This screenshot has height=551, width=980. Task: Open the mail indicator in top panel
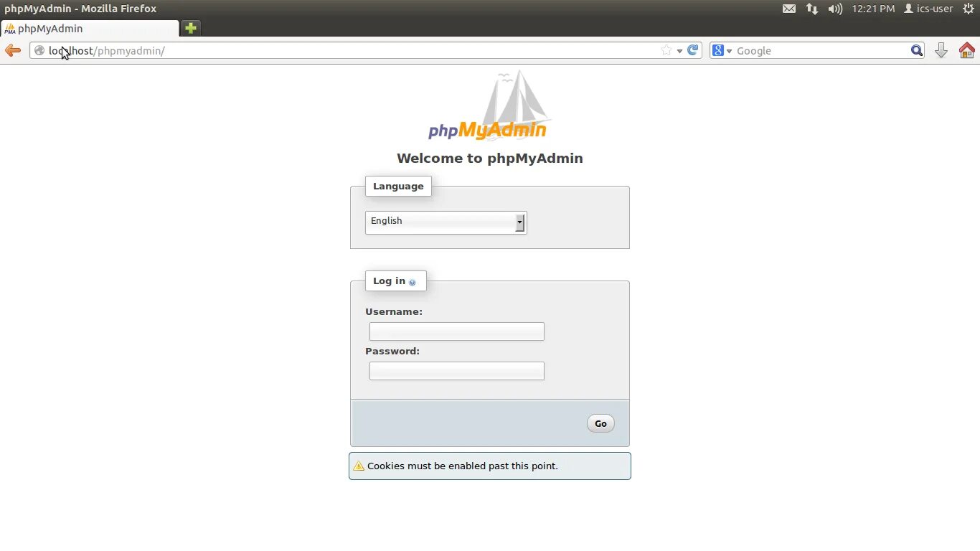pos(789,9)
